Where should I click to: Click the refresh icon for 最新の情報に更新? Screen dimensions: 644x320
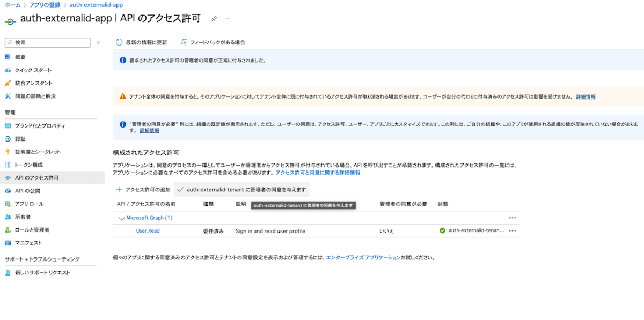(x=119, y=42)
